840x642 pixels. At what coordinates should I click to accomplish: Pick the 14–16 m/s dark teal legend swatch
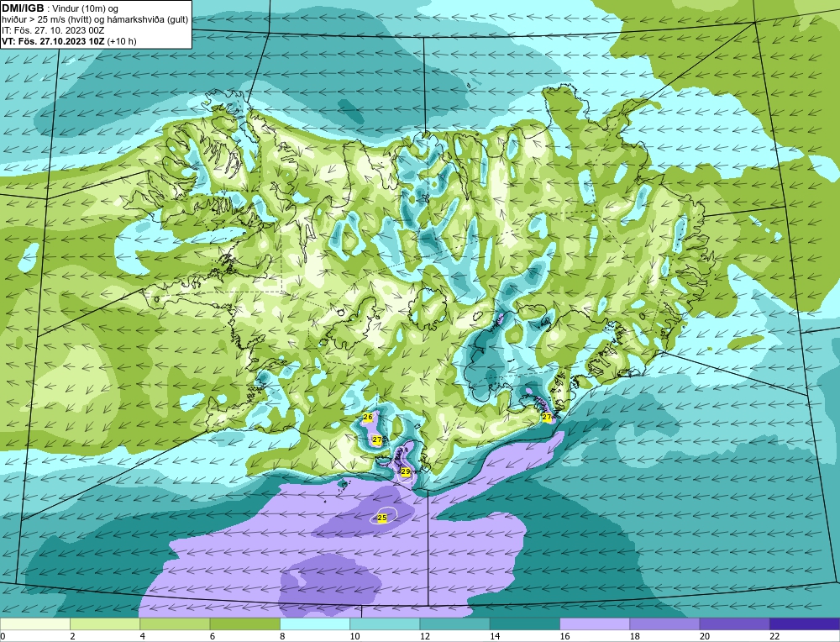coord(525,624)
